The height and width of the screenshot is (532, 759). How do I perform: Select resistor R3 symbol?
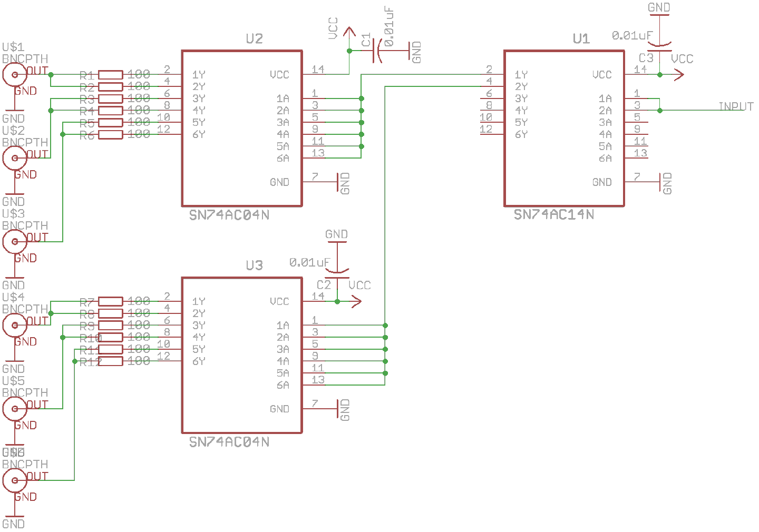(x=111, y=98)
